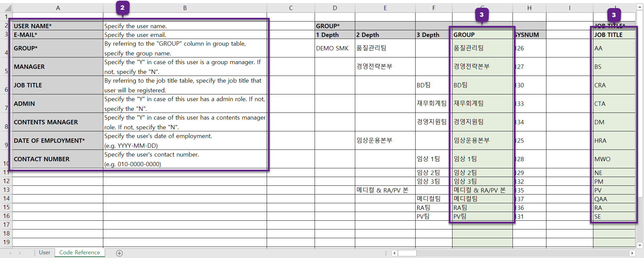
Task: Click the horizontal scrollbar right arrow
Action: coord(632,253)
